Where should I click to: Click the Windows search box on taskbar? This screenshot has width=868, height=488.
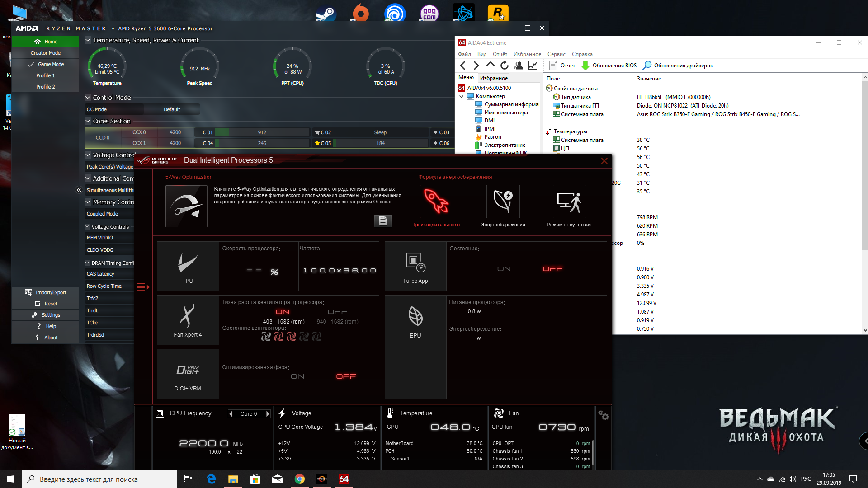pos(99,479)
